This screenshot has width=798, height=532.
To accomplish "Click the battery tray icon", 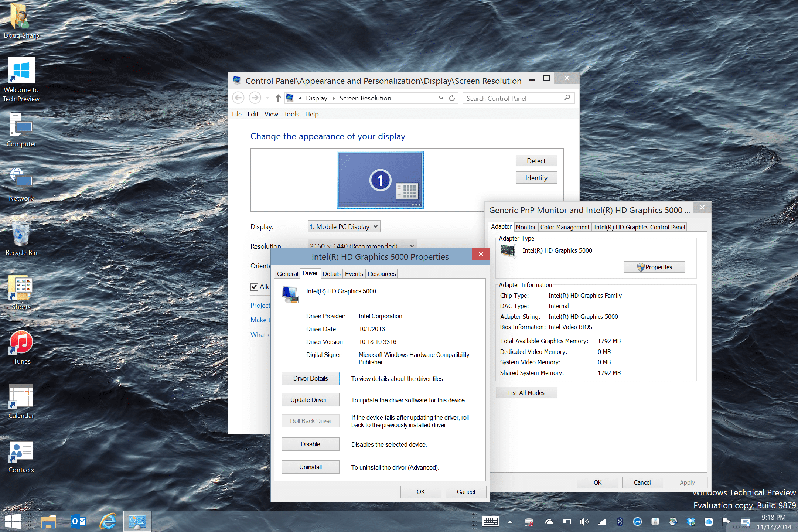I will point(567,522).
